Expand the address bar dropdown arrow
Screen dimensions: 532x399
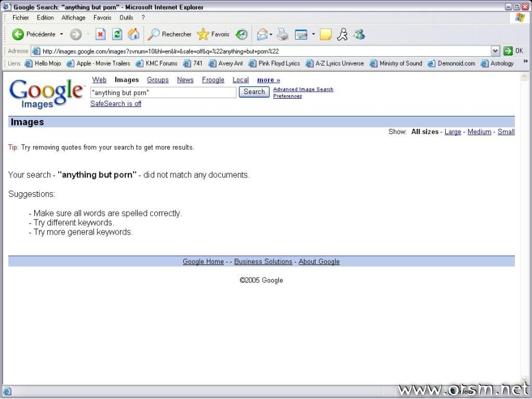495,51
